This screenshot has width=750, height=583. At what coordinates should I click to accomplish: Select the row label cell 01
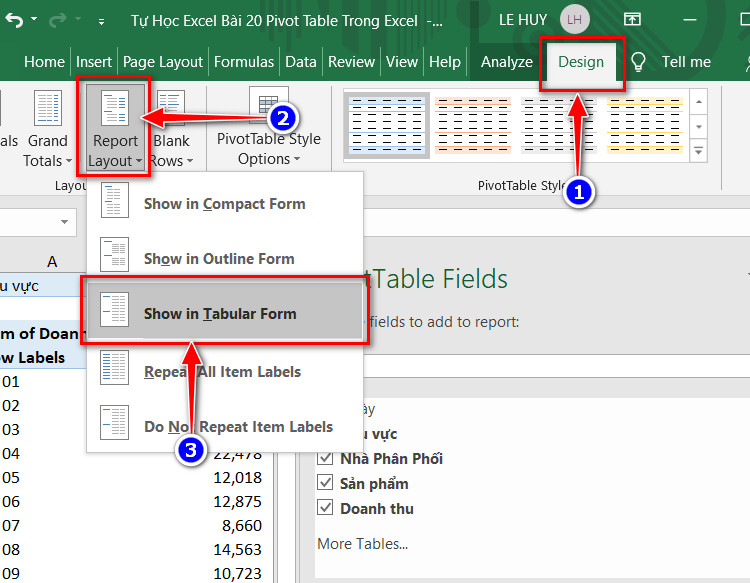11,382
